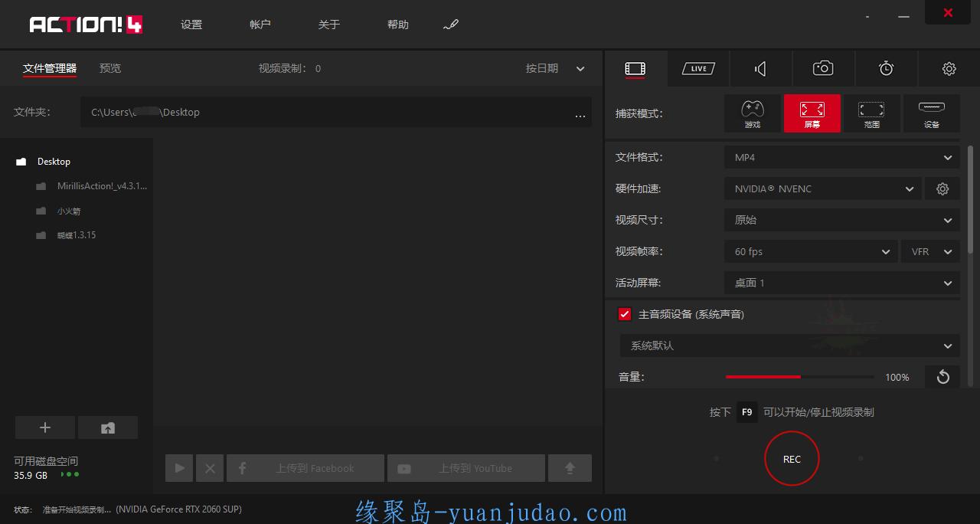The image size is (980, 524).
Task: Open the audio recording speaker tab
Action: (x=760, y=69)
